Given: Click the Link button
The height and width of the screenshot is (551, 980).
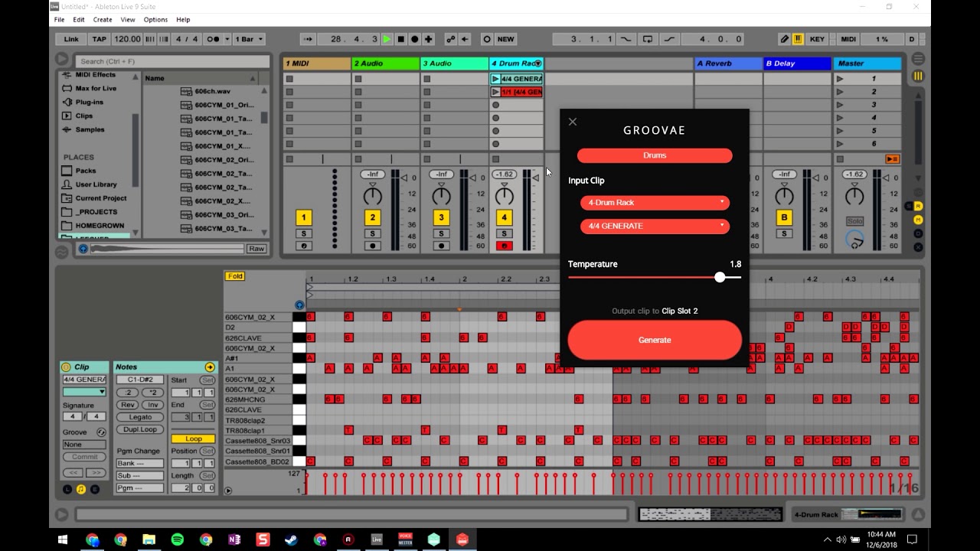Looking at the screenshot, I should click(71, 39).
